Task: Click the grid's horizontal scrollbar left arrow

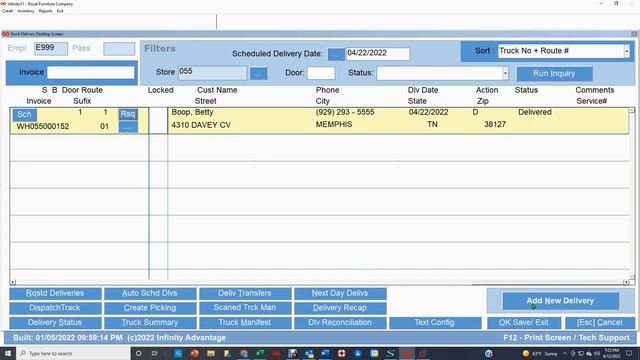Action: click(x=13, y=282)
